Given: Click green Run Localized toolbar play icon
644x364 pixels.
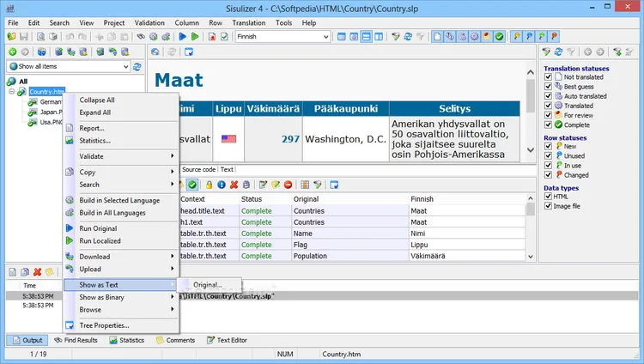Looking at the screenshot, I should [195, 37].
